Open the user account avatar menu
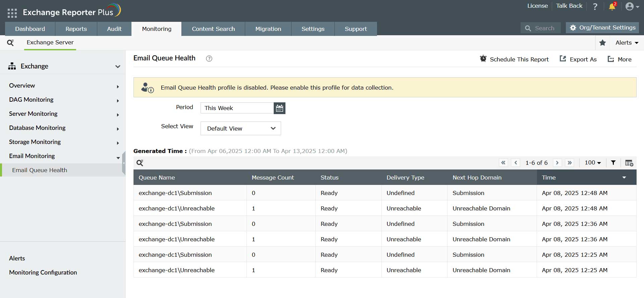 point(632,6)
